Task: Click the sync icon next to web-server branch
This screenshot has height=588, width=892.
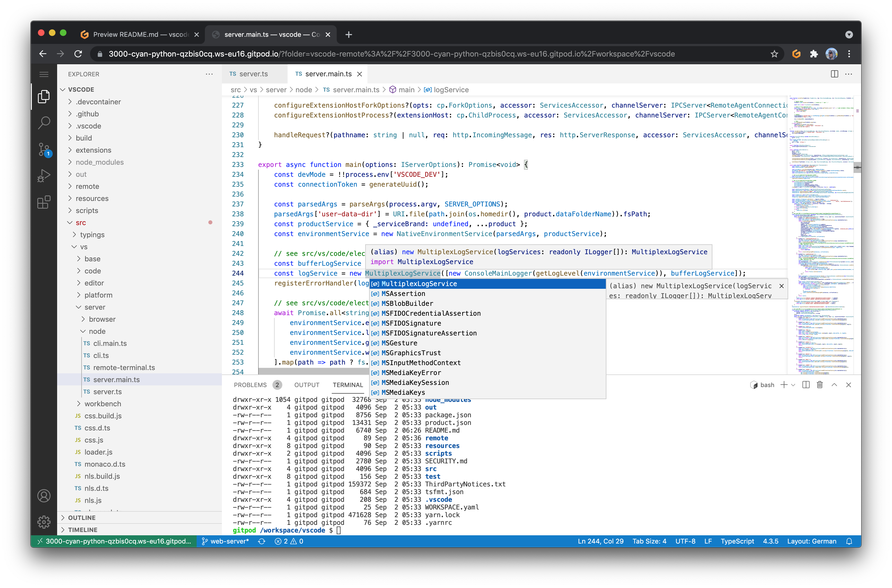Action: point(262,541)
